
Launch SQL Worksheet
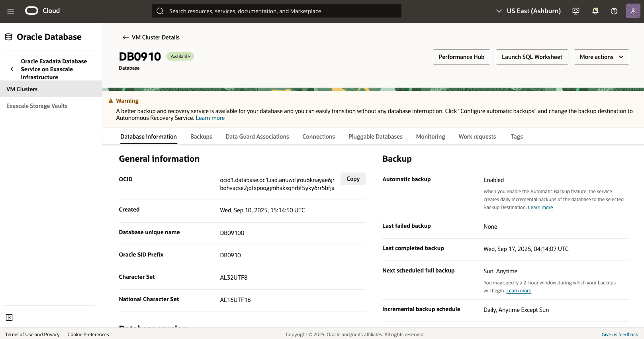point(532,57)
